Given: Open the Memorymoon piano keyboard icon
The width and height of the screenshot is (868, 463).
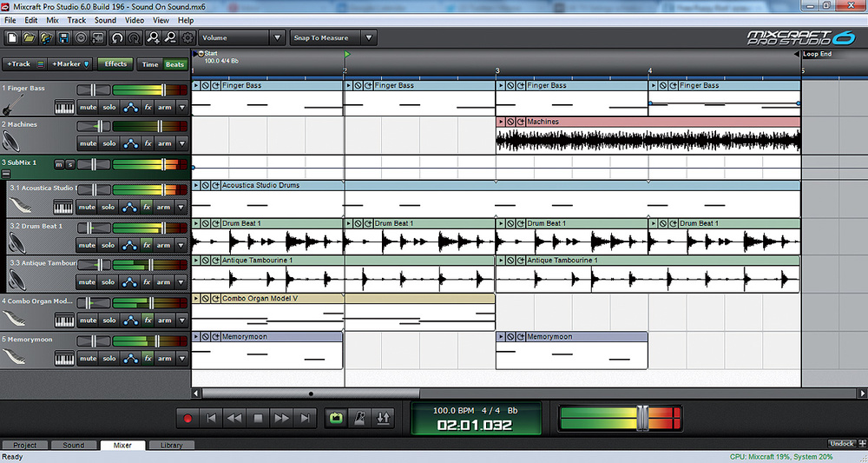Looking at the screenshot, I should pyautogui.click(x=64, y=359).
